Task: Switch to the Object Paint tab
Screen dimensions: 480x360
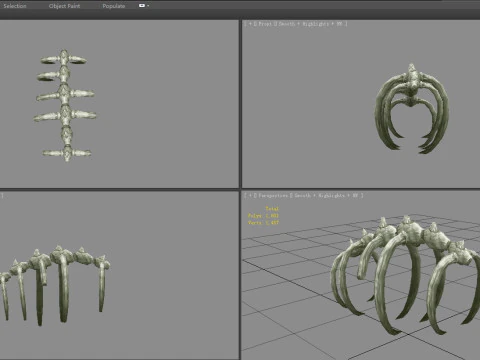Action: click(x=64, y=6)
